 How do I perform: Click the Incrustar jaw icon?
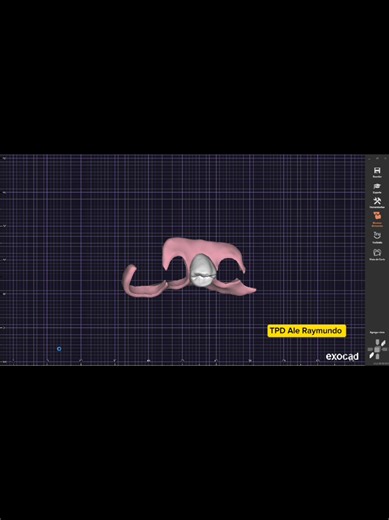[x=377, y=236]
